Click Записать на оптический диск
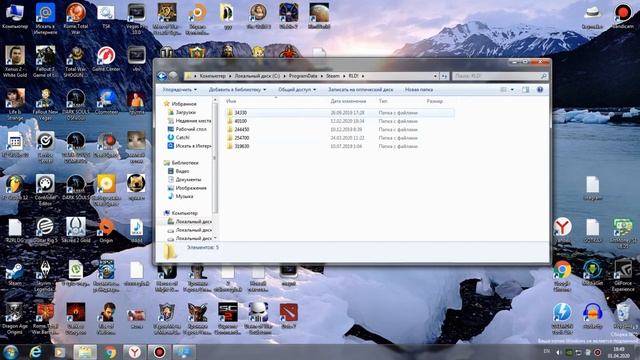This screenshot has height=360, width=640. tap(360, 89)
